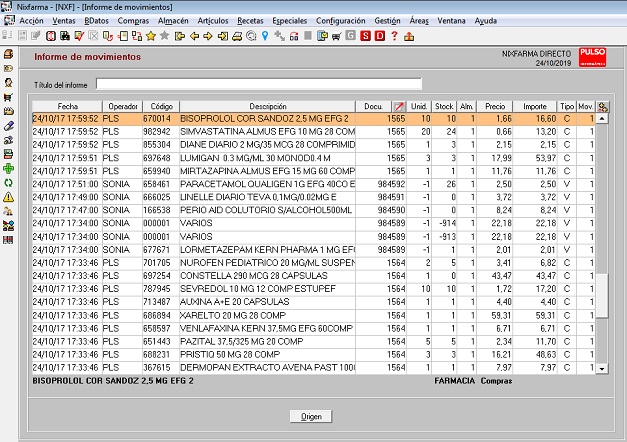Screen dimensions: 627x442
Task: Click the person silhouette sidebar icon
Action: (x=8, y=83)
